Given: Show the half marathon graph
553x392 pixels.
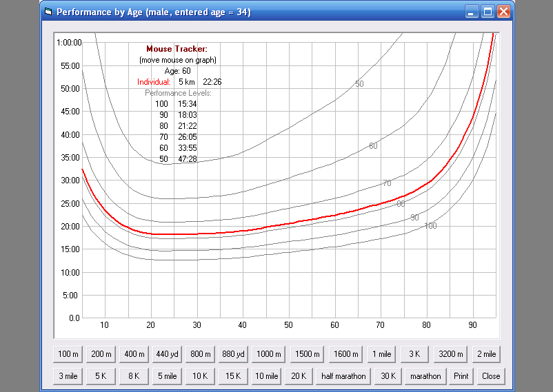Looking at the screenshot, I should (343, 376).
